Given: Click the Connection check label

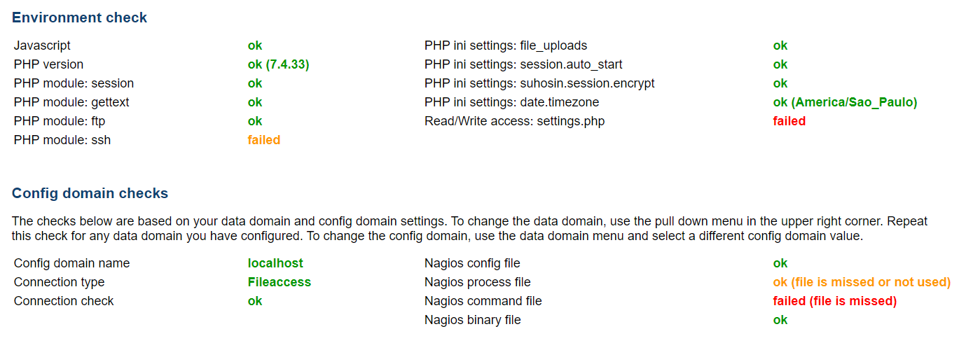Looking at the screenshot, I should (x=64, y=301).
